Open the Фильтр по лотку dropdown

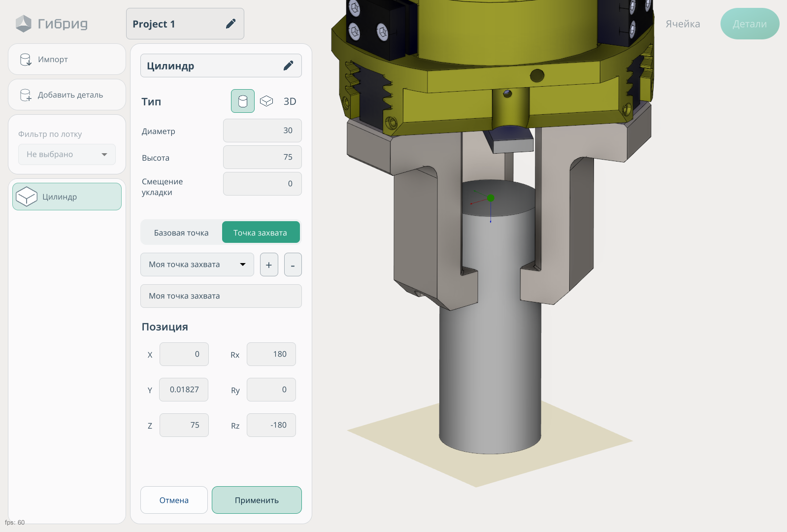click(67, 154)
